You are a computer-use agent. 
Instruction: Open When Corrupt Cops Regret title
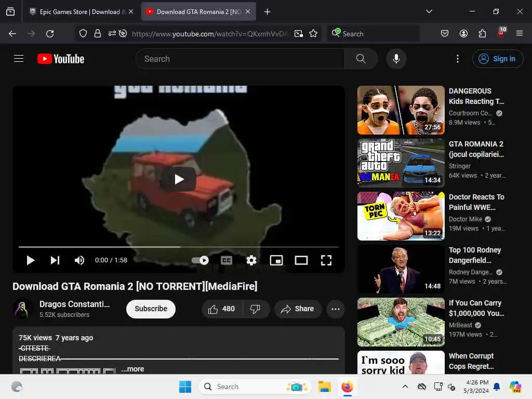471,361
